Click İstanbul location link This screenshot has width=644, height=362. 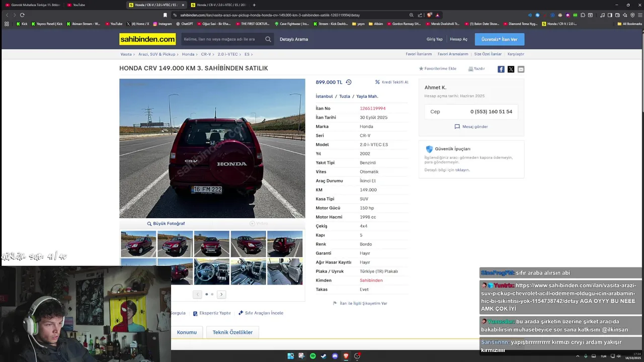[324, 96]
